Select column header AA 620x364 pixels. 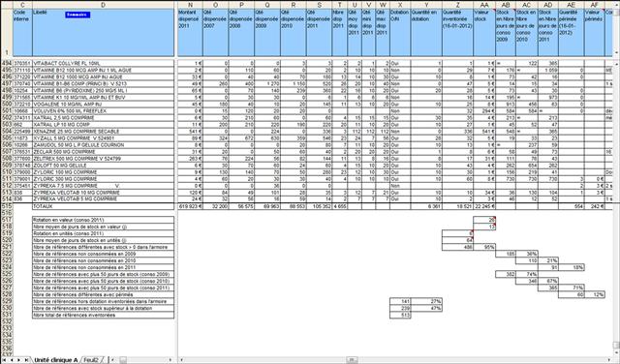coord(484,5)
